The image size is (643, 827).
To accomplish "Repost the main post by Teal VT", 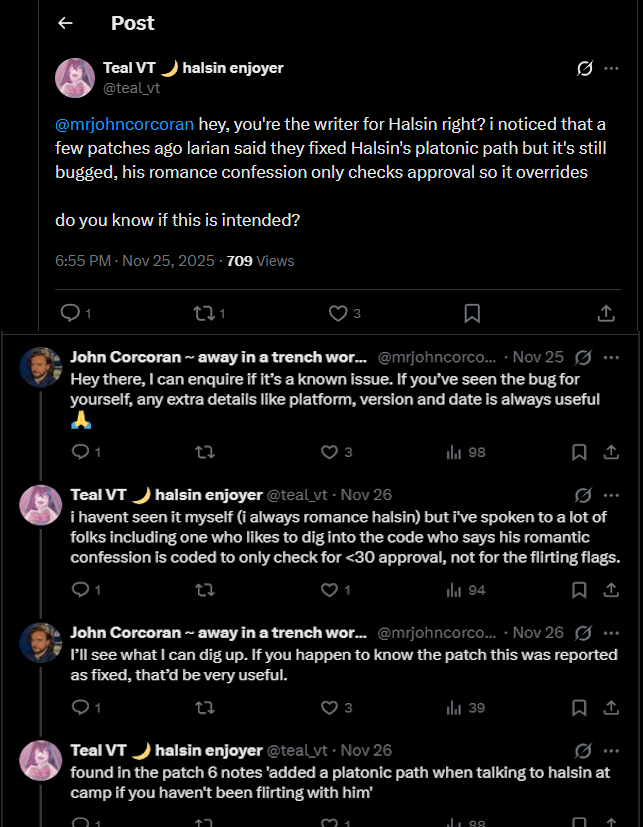I will coord(203,313).
